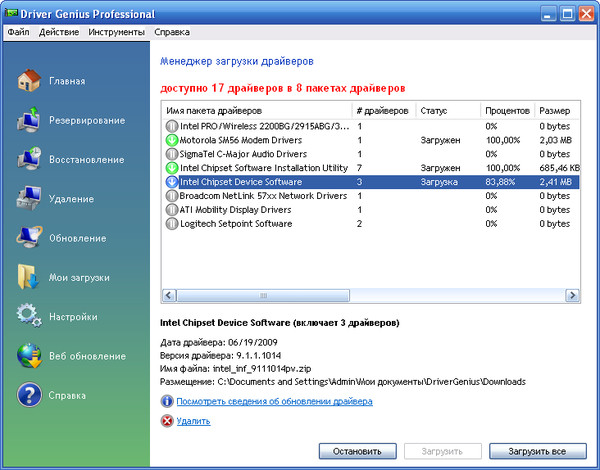The image size is (600, 470).
Task: Click green downloaded icon of Motorola SM56 row
Action: (x=172, y=140)
